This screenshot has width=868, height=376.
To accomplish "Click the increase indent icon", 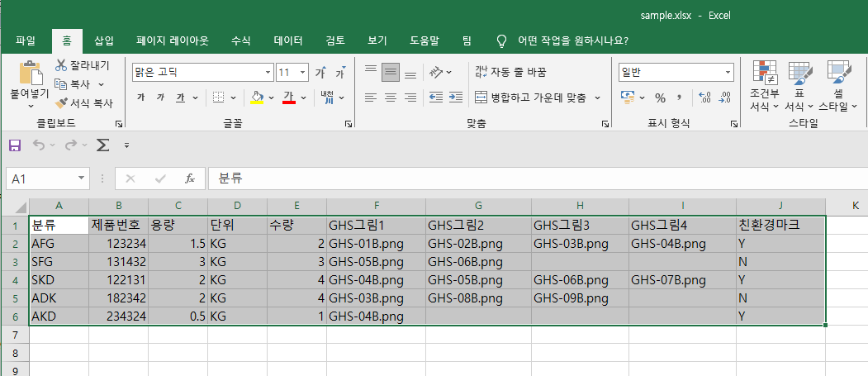I will pyautogui.click(x=456, y=98).
